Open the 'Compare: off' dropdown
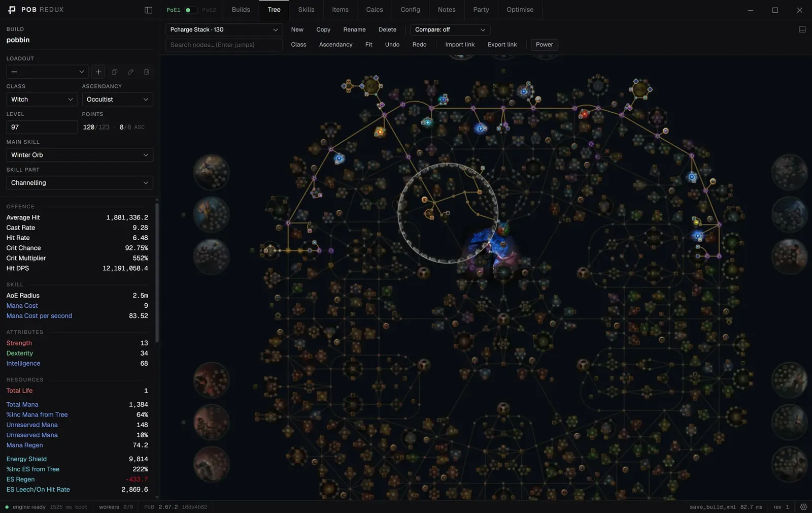The image size is (812, 513). click(450, 29)
